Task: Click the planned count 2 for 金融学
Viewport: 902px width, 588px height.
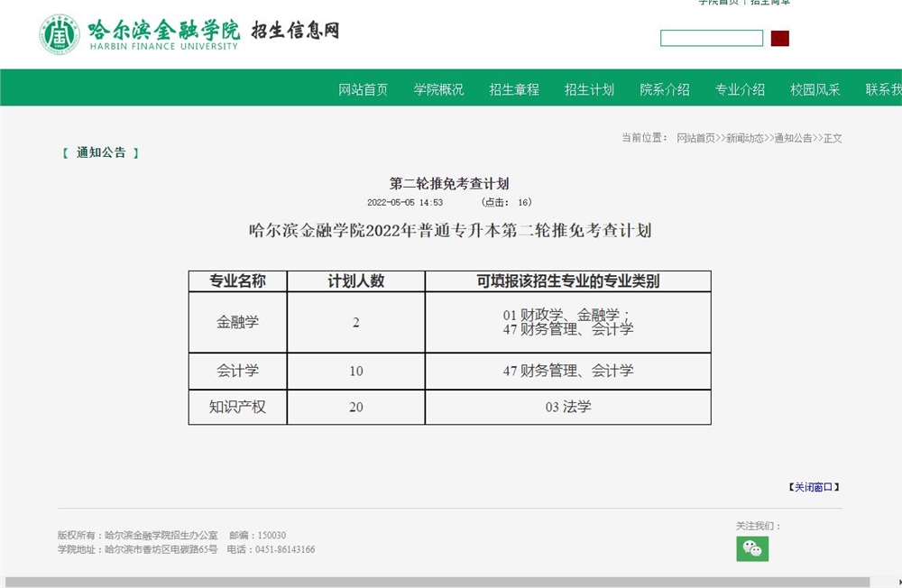Action: (x=356, y=322)
